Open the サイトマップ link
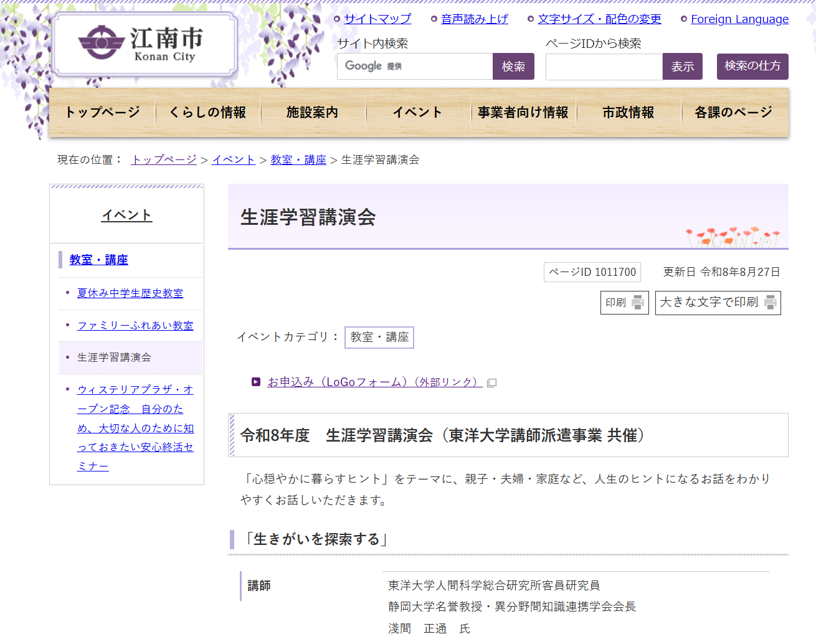Screen dimensions: 816x644 (377, 19)
